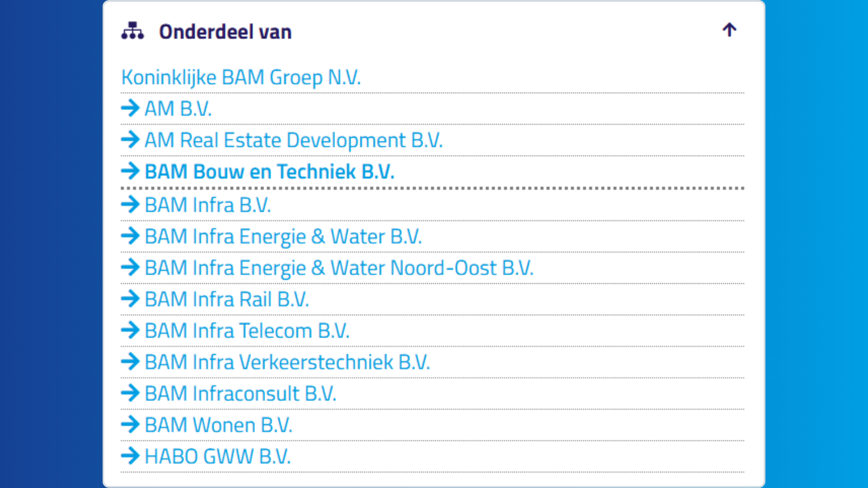Open BAM Infra Energie & Water B.V.

point(283,237)
